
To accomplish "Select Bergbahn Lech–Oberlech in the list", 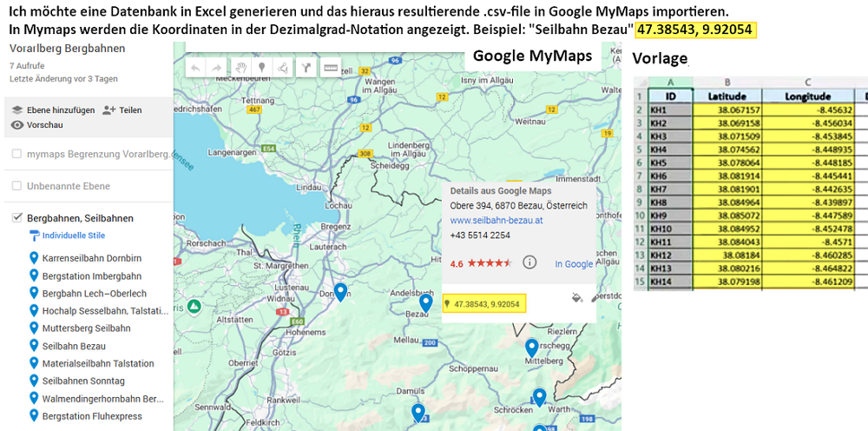I will pyautogui.click(x=94, y=294).
